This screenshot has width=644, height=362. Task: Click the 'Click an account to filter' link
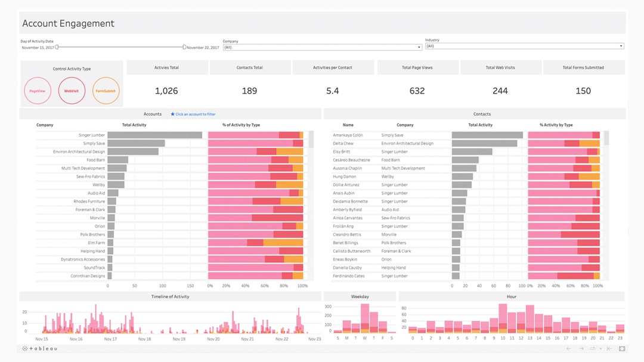(196, 114)
